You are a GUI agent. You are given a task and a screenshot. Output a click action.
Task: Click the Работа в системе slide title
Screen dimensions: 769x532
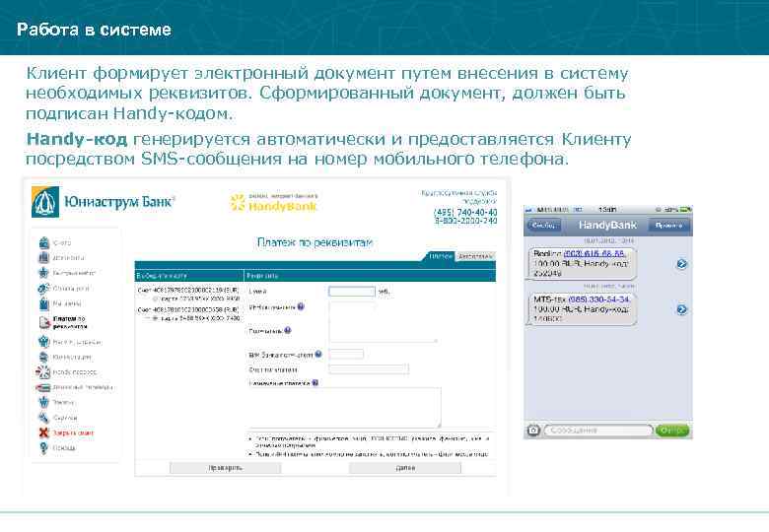94,30
